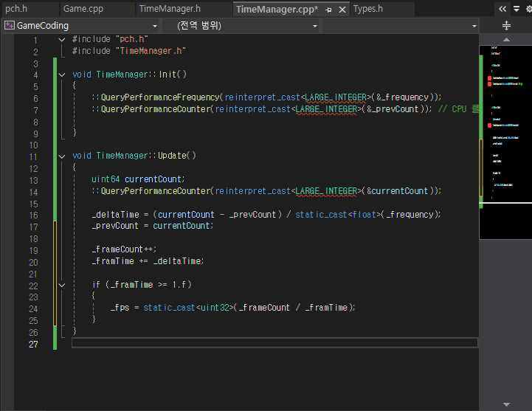Open the Types.h tab
This screenshot has height=411, width=532.
pyautogui.click(x=367, y=8)
